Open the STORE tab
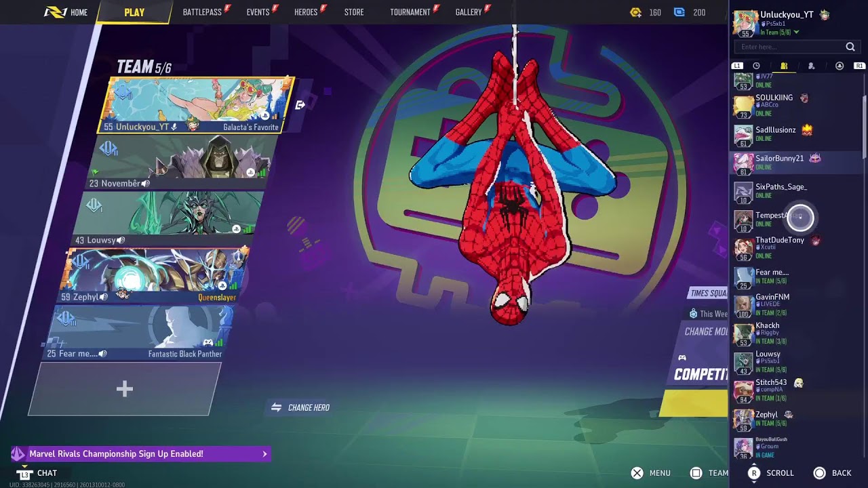 [x=354, y=12]
